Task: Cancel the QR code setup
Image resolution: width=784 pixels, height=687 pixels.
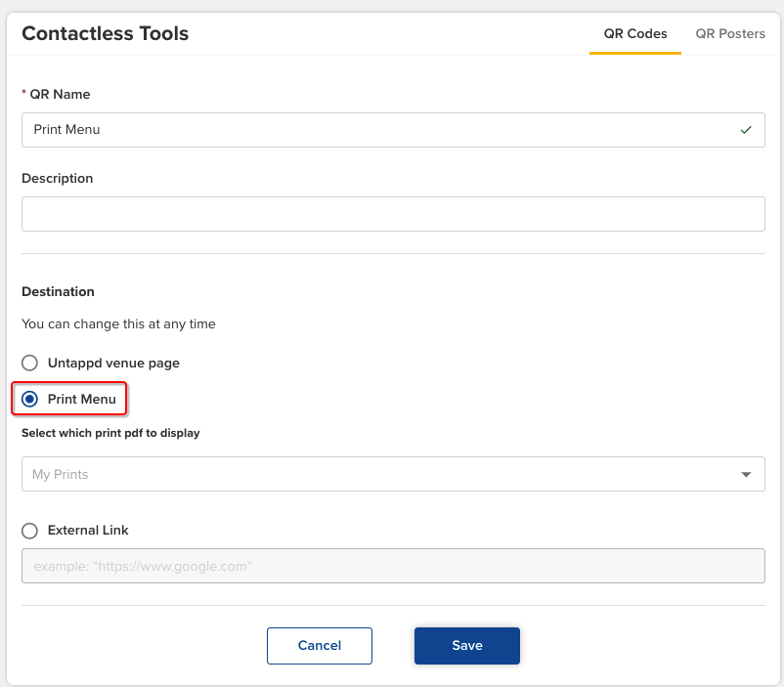Action: coord(319,645)
